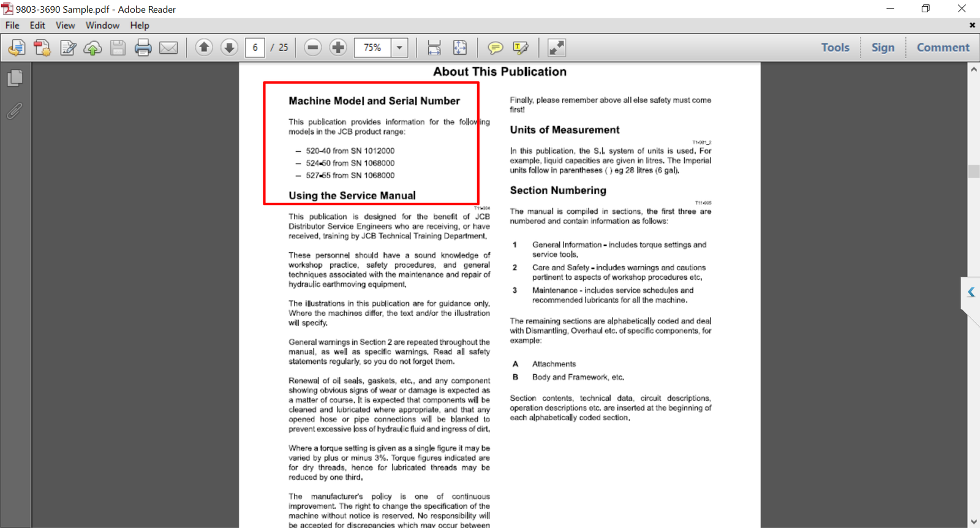The width and height of the screenshot is (980, 528).
Task: Open the Tools pane
Action: (x=835, y=47)
